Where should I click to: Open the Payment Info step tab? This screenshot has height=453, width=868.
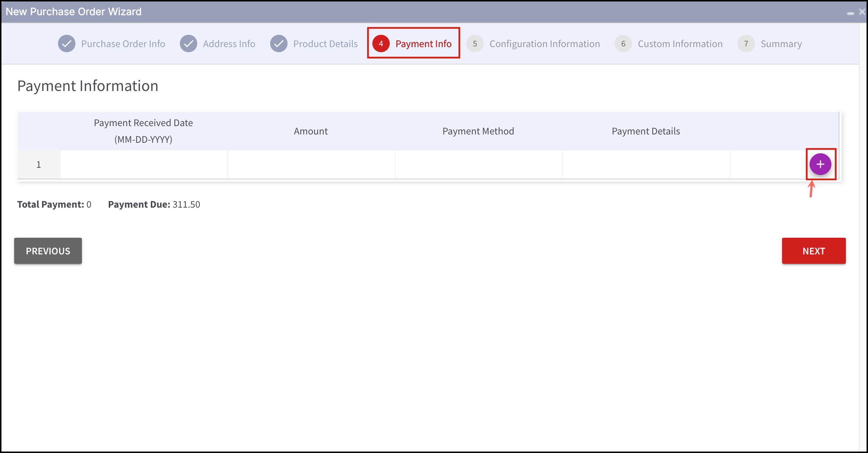[423, 44]
